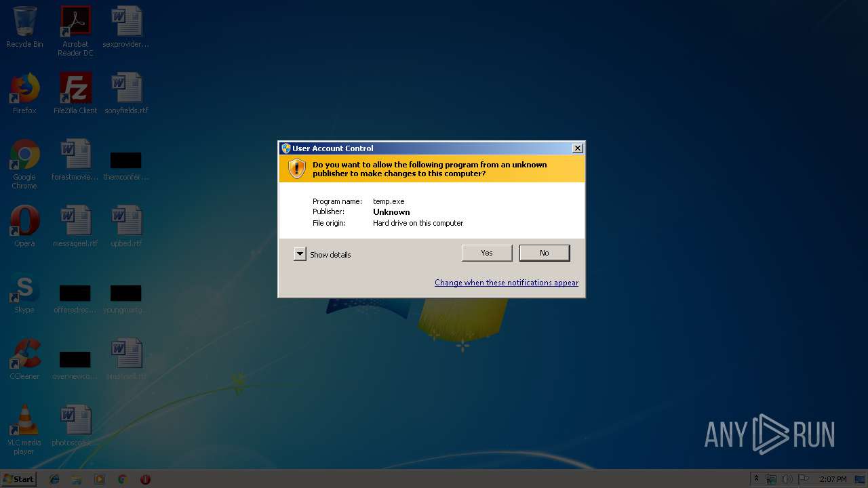Open the Start menu
Image resolution: width=868 pixels, height=488 pixels.
19,479
